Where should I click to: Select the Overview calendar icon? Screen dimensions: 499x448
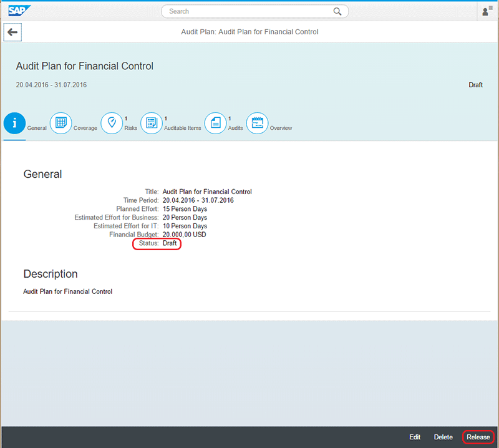[257, 124]
